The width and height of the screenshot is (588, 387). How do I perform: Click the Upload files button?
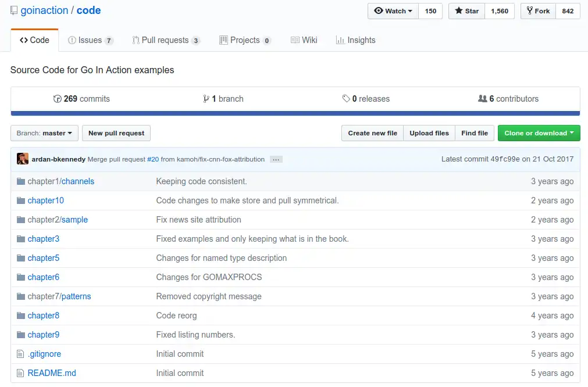click(429, 133)
